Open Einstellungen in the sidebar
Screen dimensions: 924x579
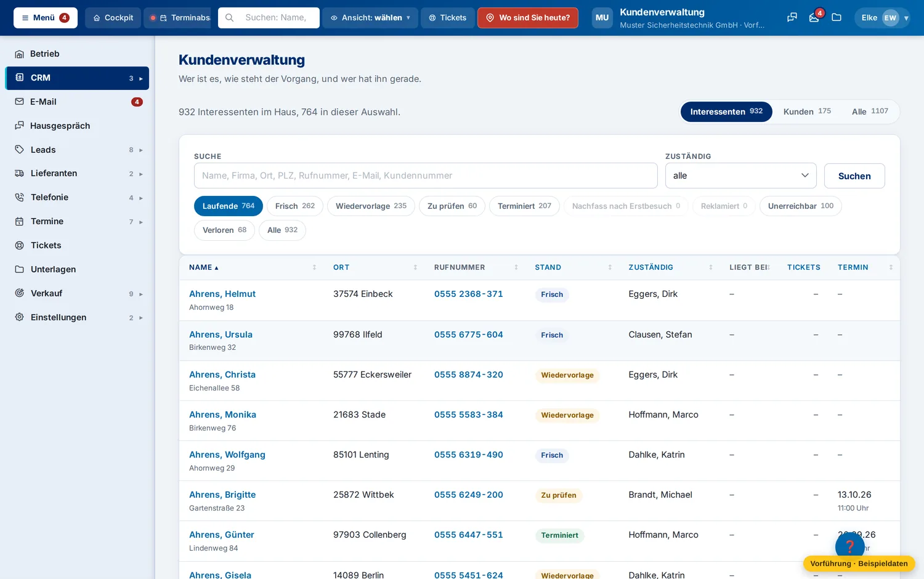pyautogui.click(x=77, y=317)
